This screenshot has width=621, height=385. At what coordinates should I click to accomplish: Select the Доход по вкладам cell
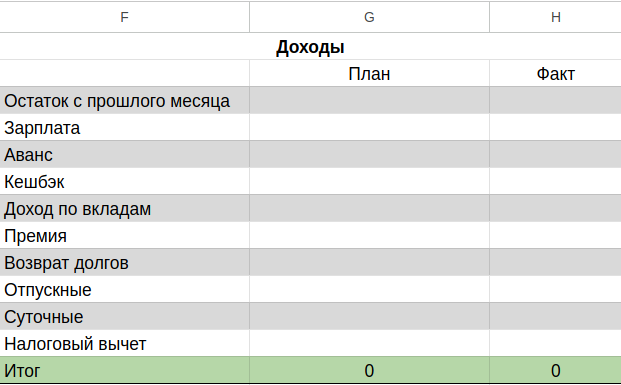pyautogui.click(x=124, y=208)
